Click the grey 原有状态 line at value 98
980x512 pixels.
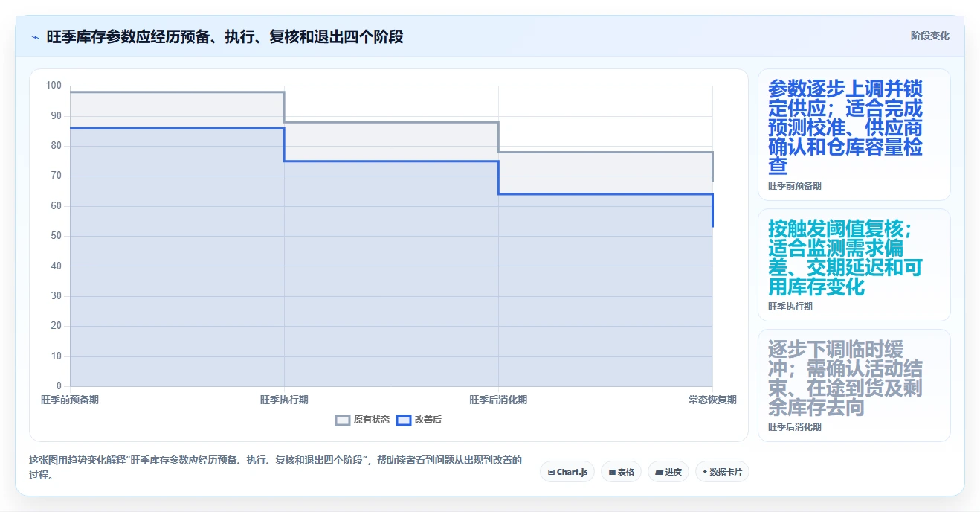[177, 92]
